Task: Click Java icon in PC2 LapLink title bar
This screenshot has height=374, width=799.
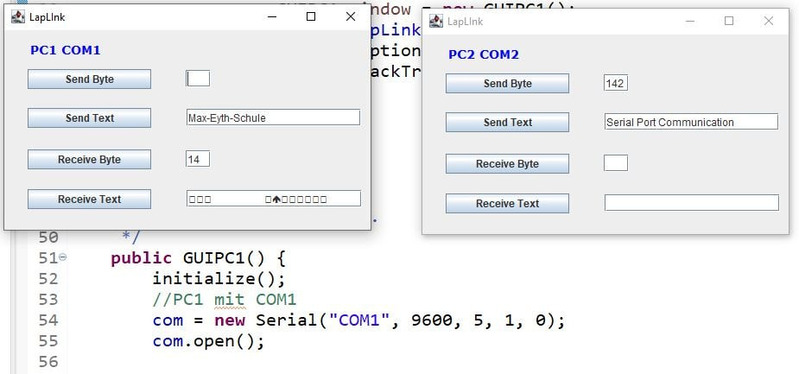Action: click(x=436, y=21)
